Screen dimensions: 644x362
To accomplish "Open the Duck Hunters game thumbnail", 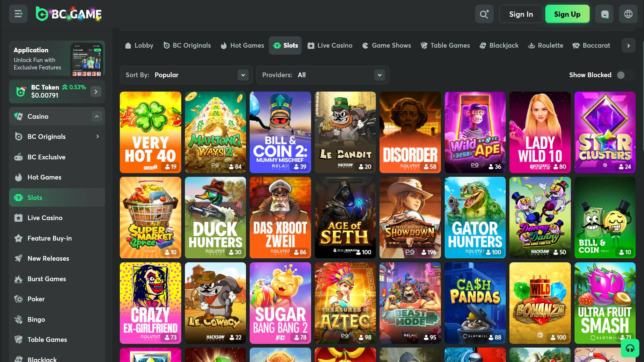I will 215,217.
